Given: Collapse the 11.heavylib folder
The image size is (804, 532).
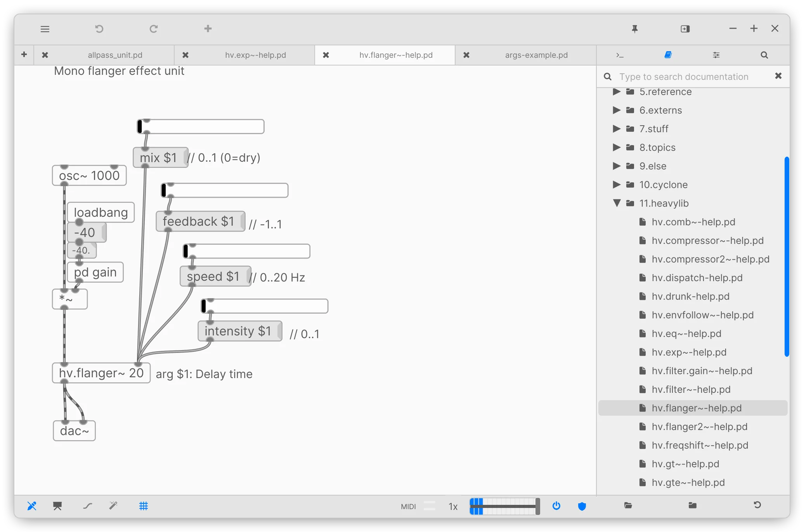Looking at the screenshot, I should click(616, 203).
